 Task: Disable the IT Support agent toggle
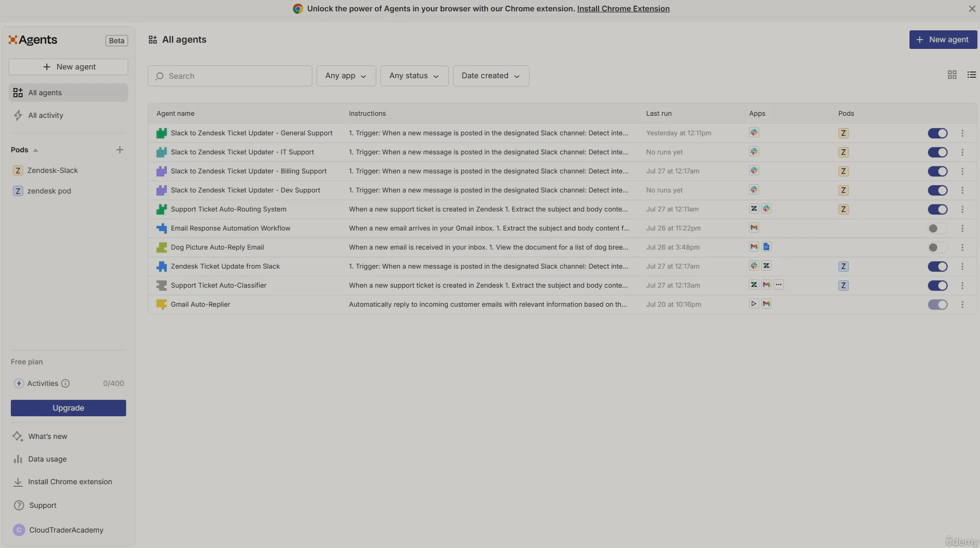[x=938, y=152]
